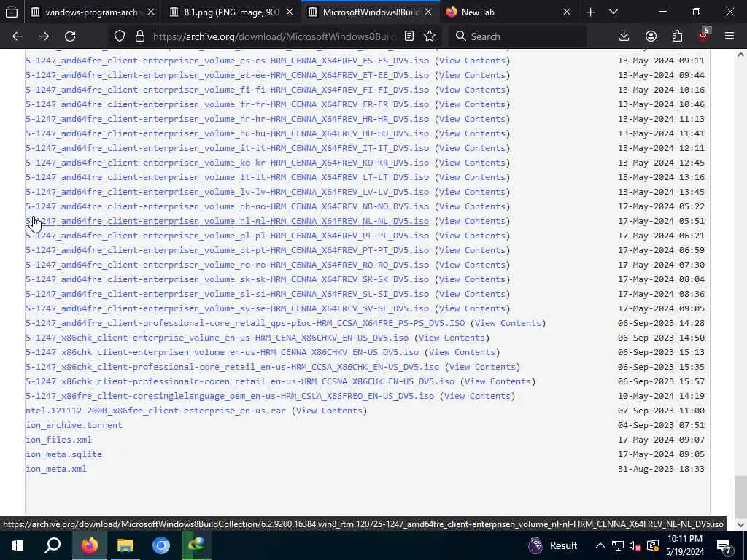Open the uBlock Origin extension icon
The height and width of the screenshot is (560, 747).
tap(704, 35)
